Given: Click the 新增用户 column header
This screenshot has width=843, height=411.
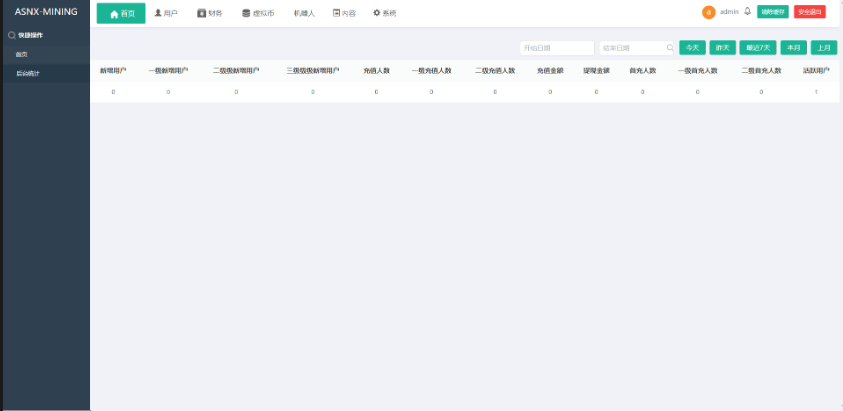Looking at the screenshot, I should click(113, 70).
